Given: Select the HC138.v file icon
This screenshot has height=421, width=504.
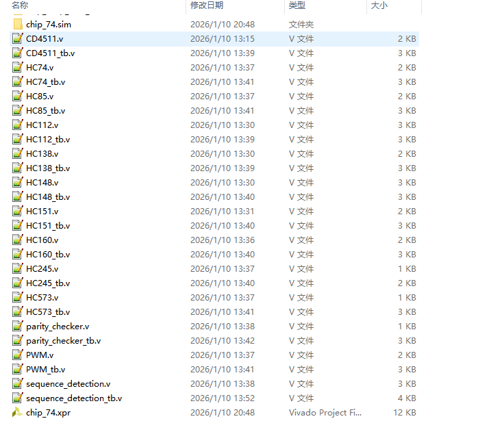Looking at the screenshot, I should 18,153.
